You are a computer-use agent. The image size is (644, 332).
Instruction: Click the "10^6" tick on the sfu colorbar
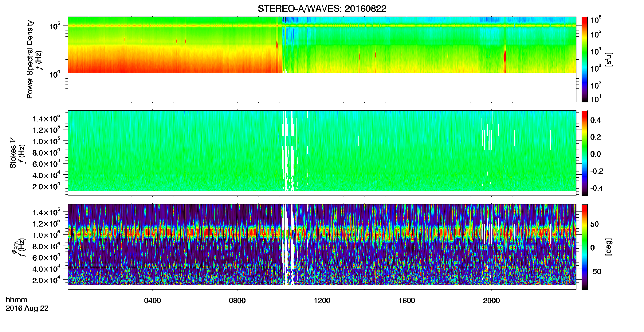(x=596, y=20)
